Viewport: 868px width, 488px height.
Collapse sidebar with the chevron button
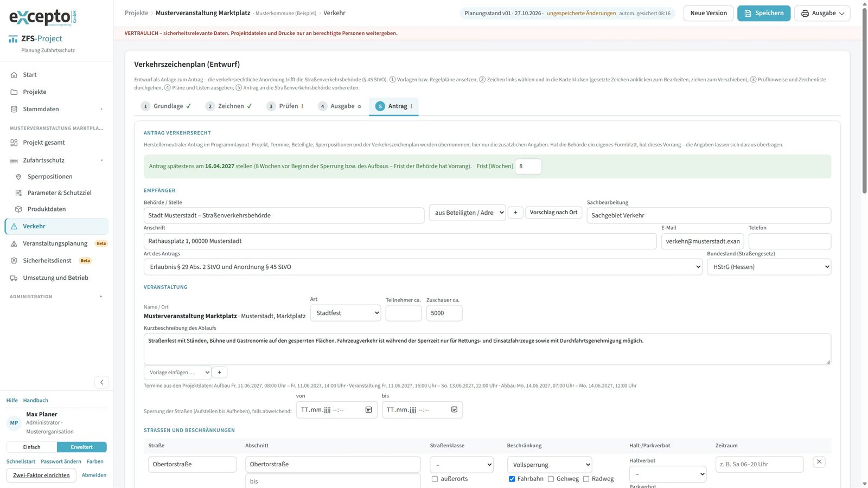tap(101, 382)
